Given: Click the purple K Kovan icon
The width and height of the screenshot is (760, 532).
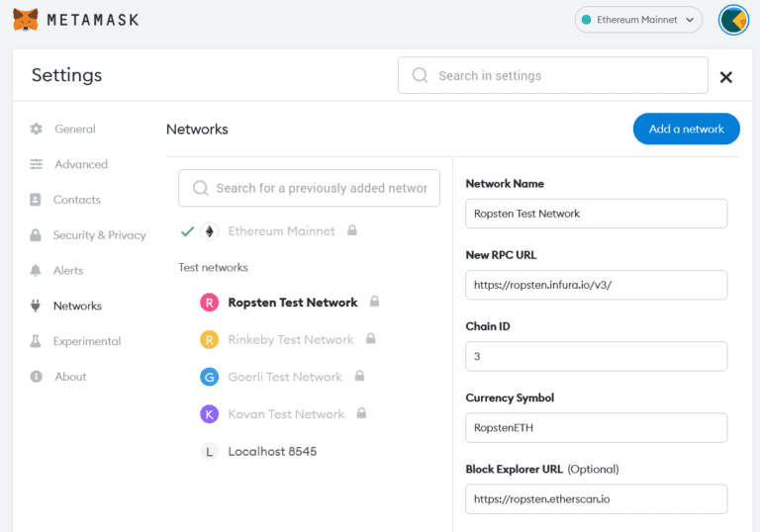Looking at the screenshot, I should 210,414.
